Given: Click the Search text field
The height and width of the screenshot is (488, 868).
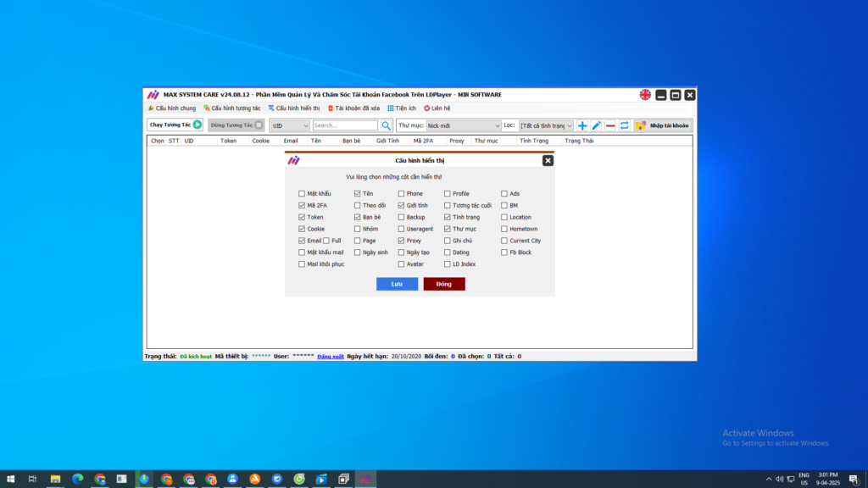Looking at the screenshot, I should pyautogui.click(x=344, y=125).
